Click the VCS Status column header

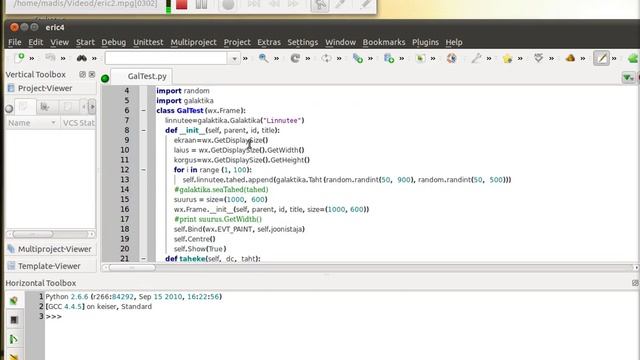(x=78, y=123)
